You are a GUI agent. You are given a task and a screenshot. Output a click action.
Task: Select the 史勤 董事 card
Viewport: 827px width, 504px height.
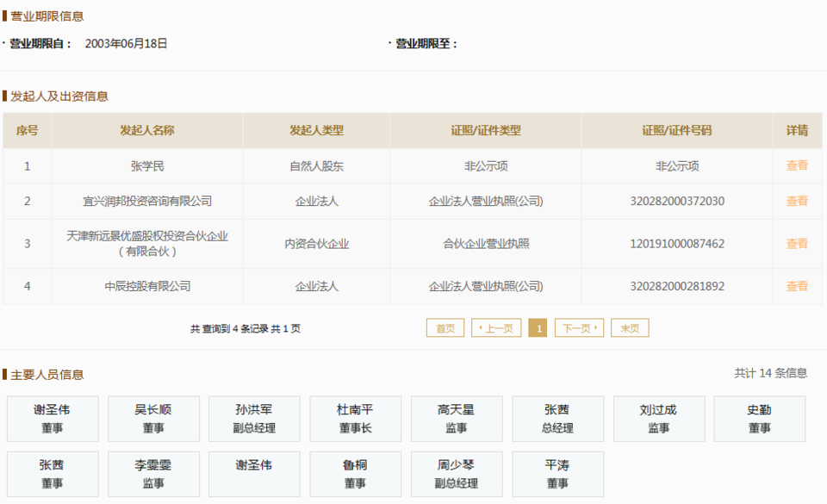point(760,419)
